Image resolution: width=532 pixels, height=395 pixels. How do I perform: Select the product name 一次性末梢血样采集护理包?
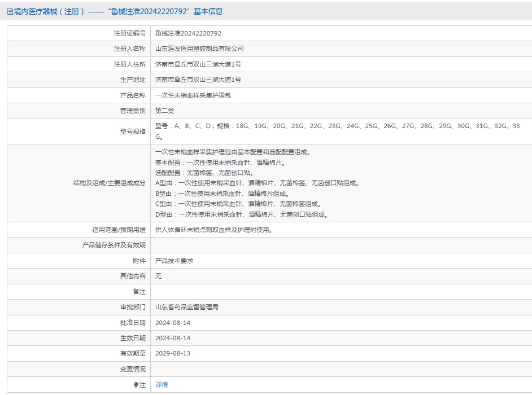(x=193, y=95)
